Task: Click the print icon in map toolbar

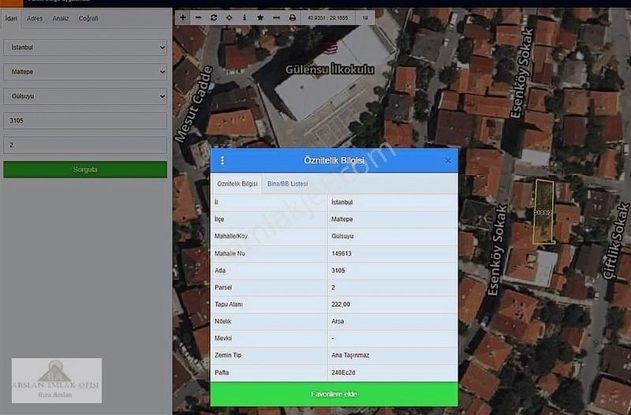Action: 292,18
